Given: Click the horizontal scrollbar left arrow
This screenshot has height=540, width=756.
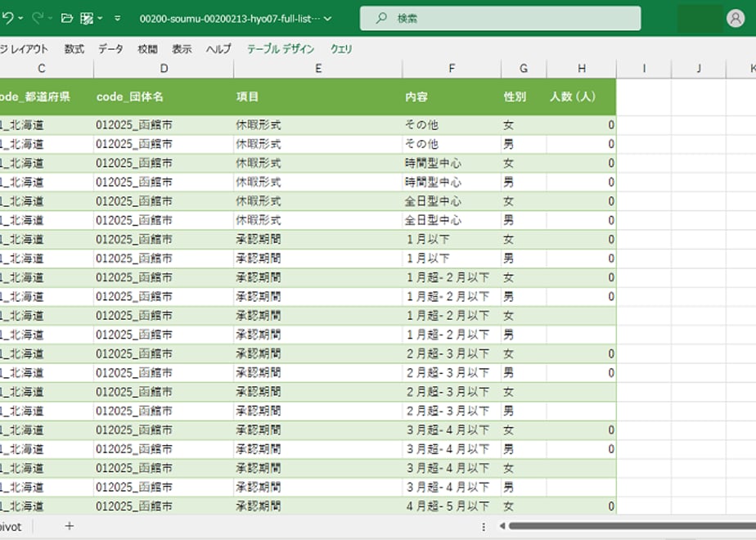Looking at the screenshot, I should coord(502,526).
